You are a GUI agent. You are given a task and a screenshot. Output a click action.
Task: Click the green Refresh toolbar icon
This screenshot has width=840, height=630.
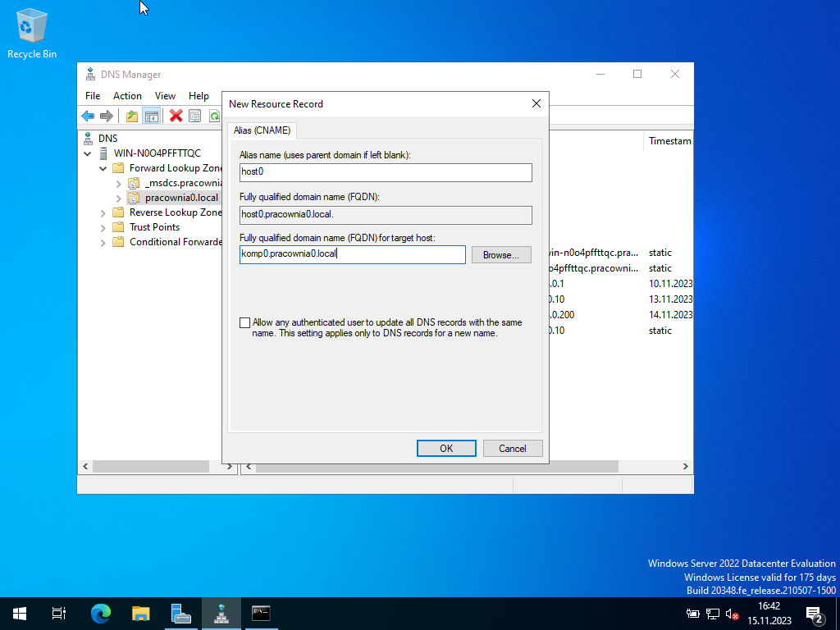(215, 116)
